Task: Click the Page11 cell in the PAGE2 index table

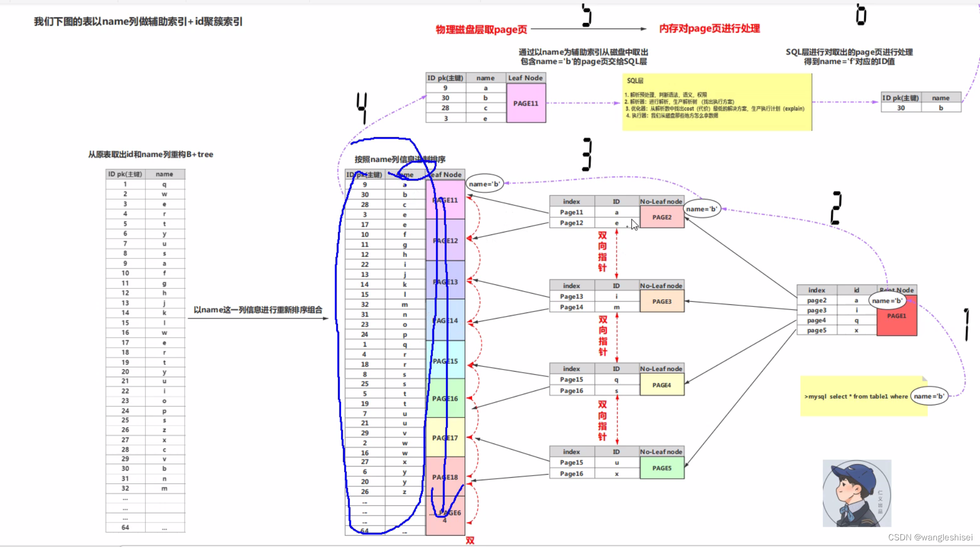Action: (572, 212)
